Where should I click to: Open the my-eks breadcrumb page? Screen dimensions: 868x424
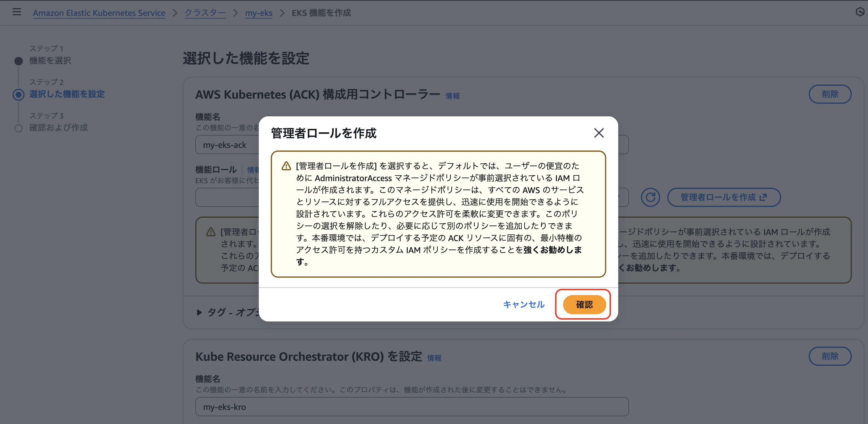point(258,13)
